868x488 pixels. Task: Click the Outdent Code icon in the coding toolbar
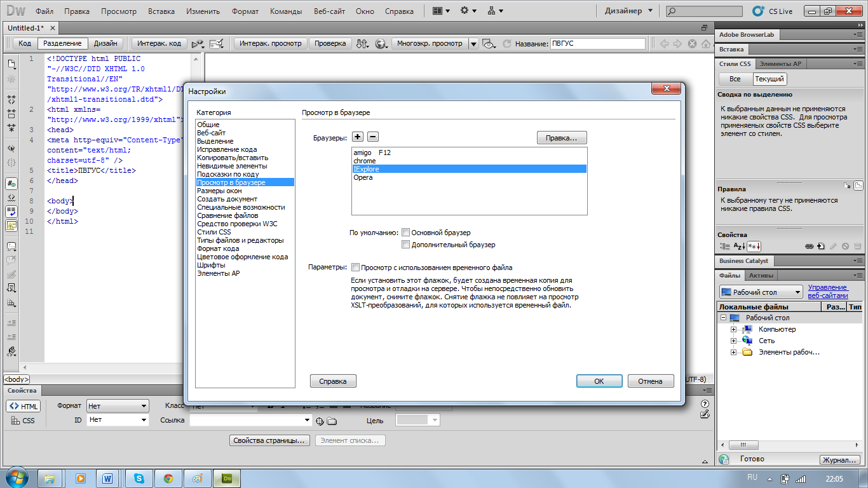click(11, 336)
